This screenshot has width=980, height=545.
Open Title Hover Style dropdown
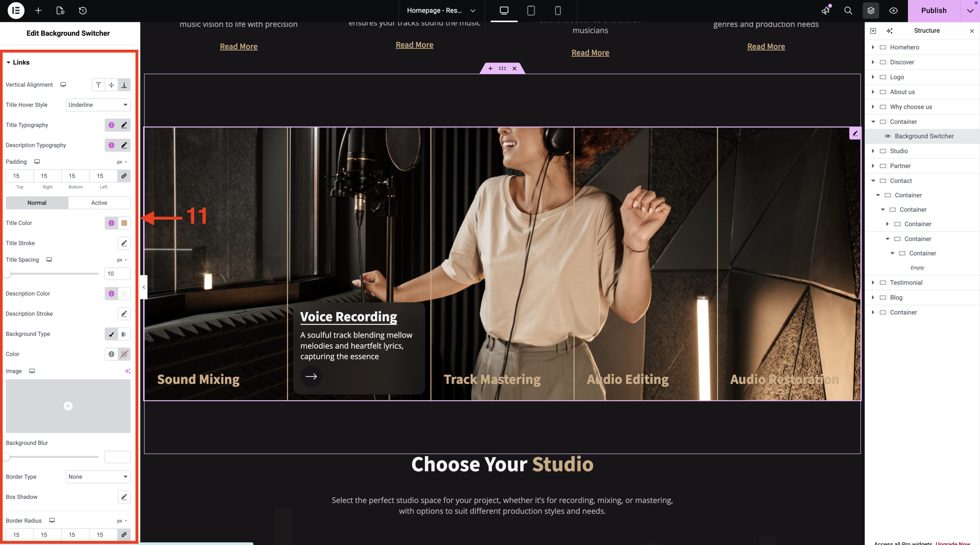(98, 105)
